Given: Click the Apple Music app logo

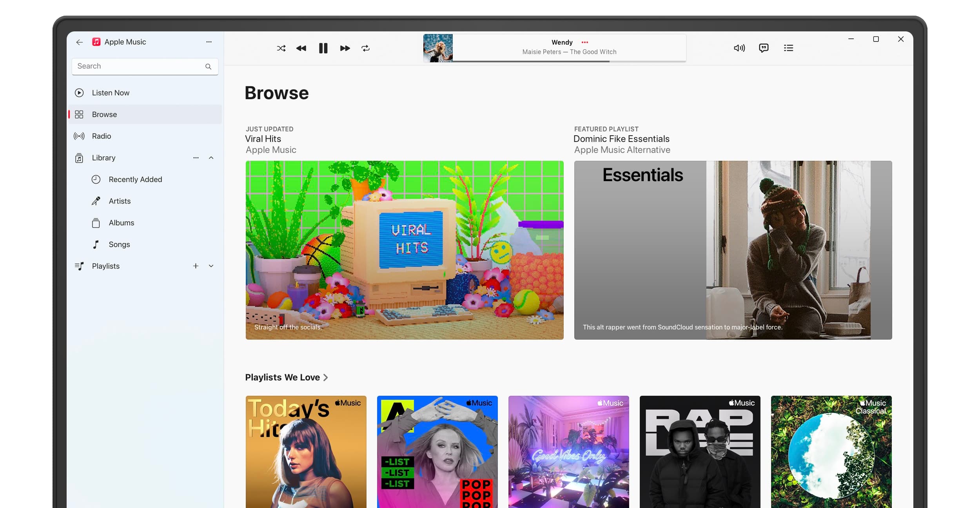Looking at the screenshot, I should click(96, 42).
